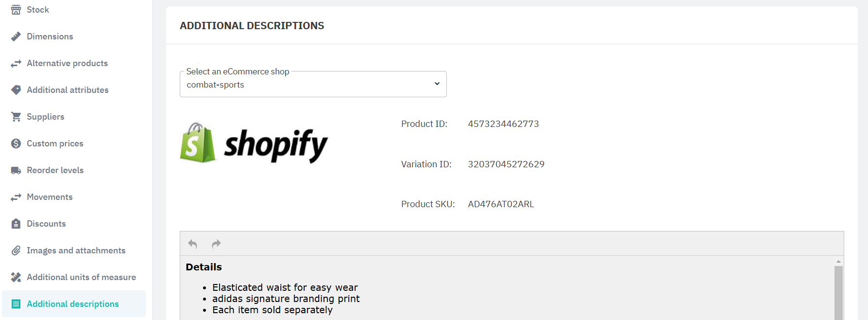Click the Reorder levels truck icon

(x=16, y=170)
